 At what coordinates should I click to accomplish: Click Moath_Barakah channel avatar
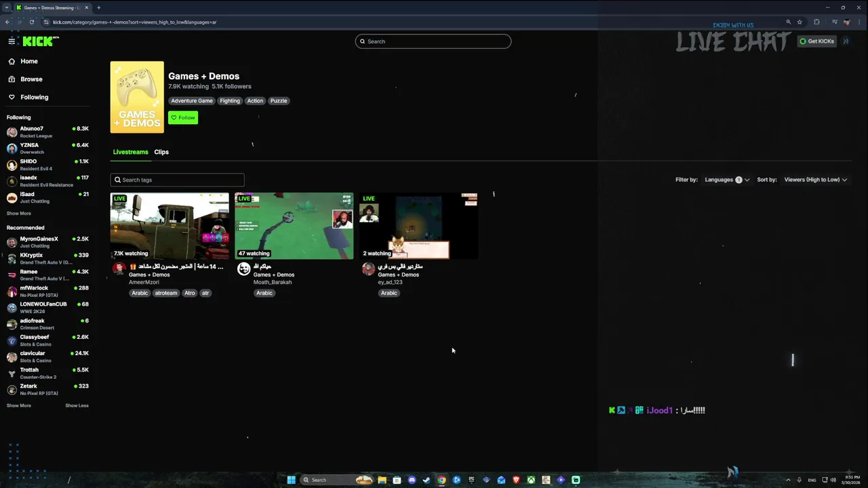[244, 269]
